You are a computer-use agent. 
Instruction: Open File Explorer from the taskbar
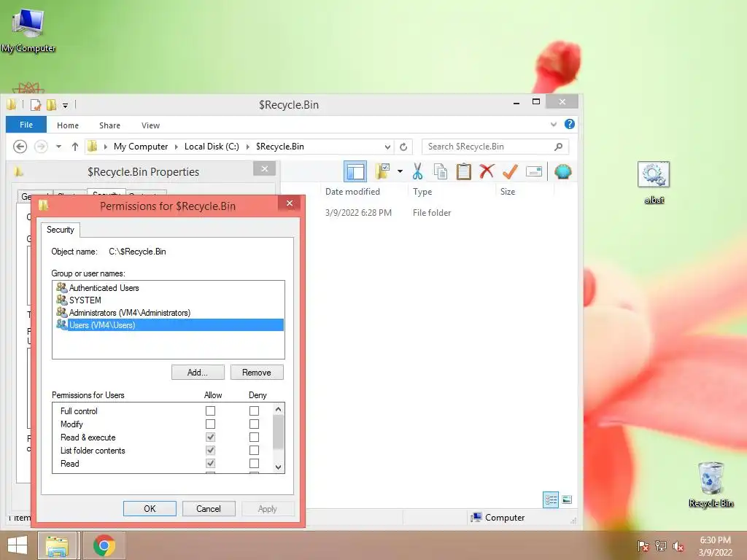pos(57,545)
